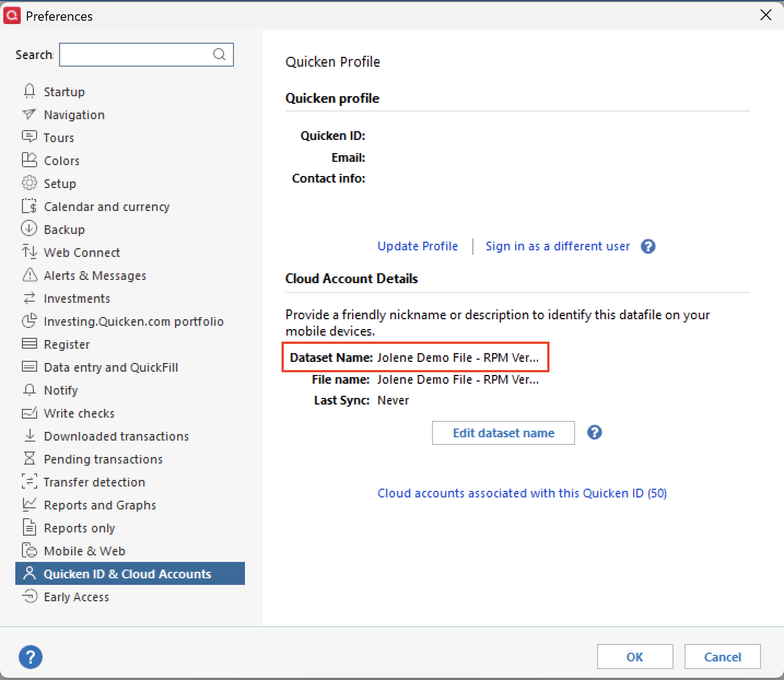
Task: Click the Last Sync value 'Never'
Action: click(x=393, y=400)
